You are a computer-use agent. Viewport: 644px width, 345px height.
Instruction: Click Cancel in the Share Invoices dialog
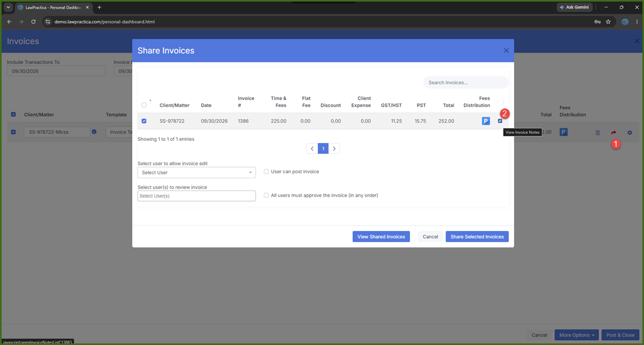430,237
